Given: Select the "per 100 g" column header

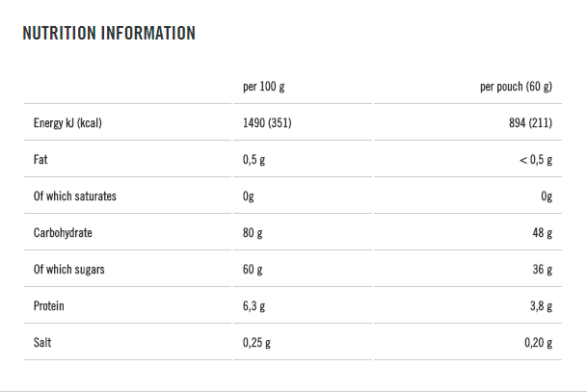Looking at the screenshot, I should click(264, 87).
